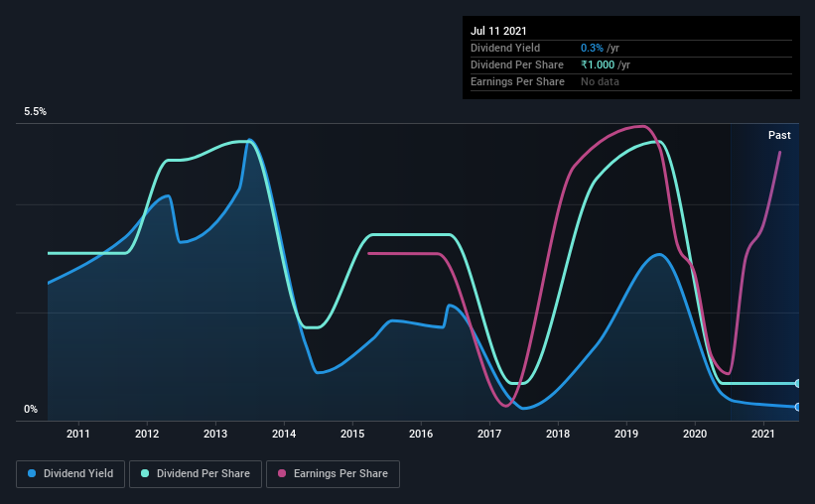Click the Past region label

[779, 135]
